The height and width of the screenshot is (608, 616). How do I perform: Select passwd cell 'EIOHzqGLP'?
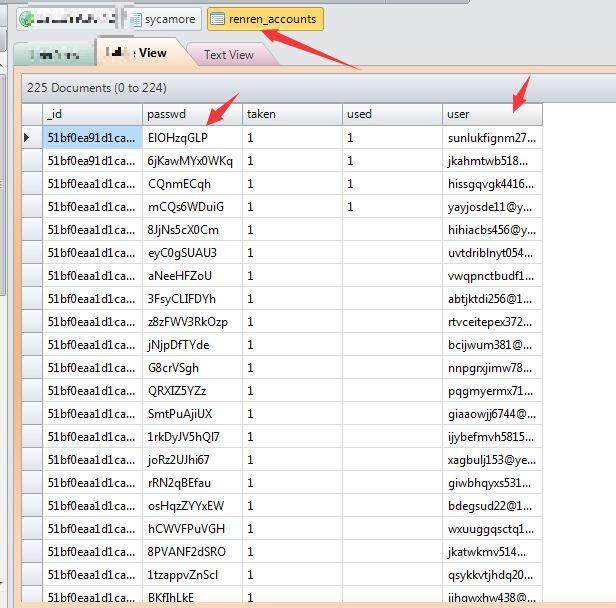pos(192,137)
